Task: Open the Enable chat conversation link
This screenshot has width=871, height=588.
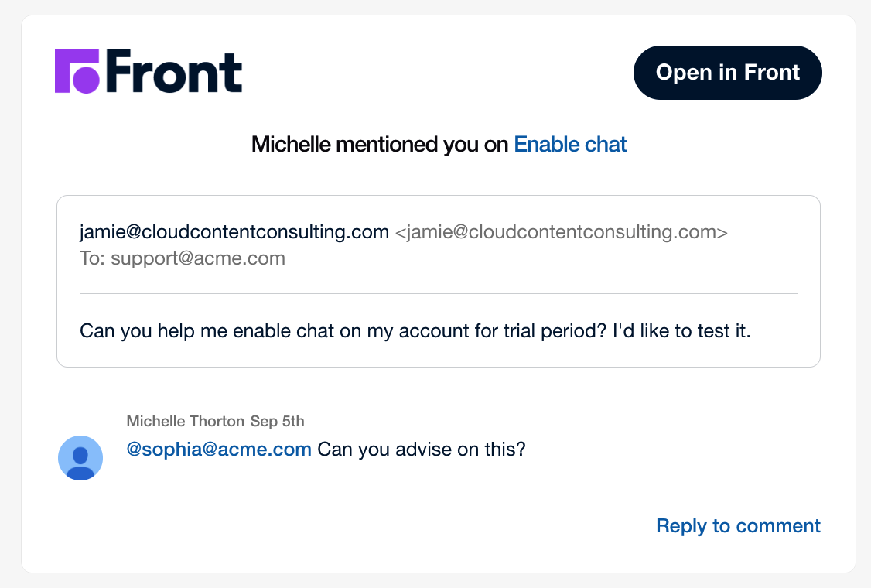Action: [570, 145]
